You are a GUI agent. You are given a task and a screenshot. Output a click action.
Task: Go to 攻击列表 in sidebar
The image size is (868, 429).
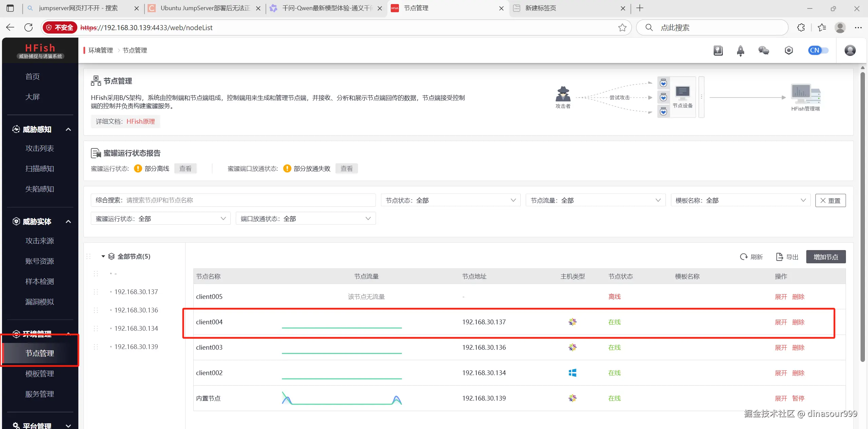point(40,148)
